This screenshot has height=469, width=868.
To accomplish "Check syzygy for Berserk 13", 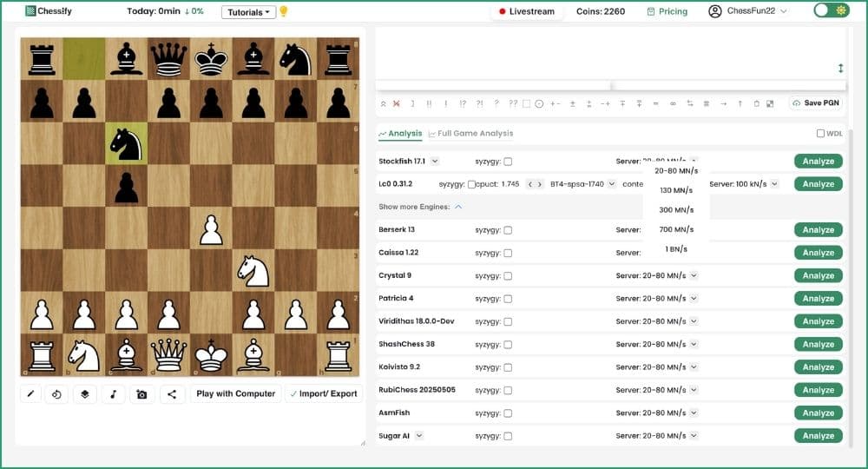I will 508,230.
